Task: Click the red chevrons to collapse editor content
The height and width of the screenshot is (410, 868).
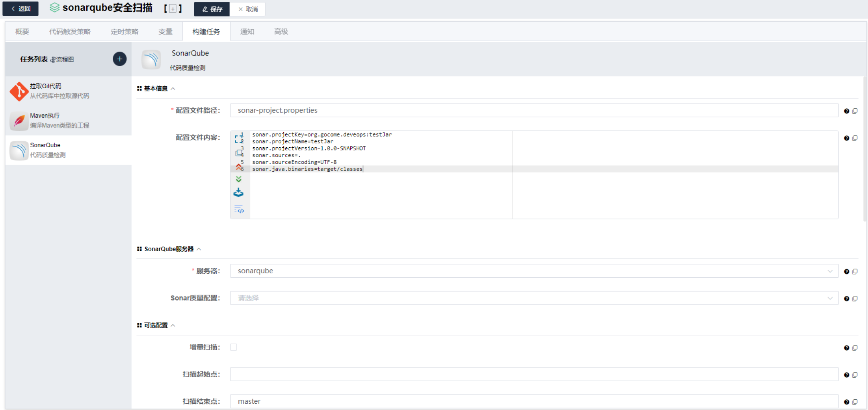Action: [x=239, y=167]
